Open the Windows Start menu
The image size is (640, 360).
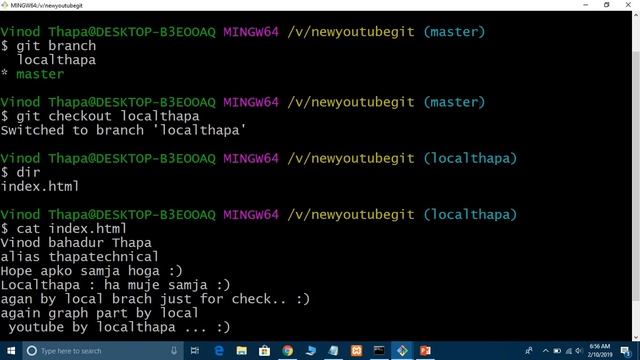[11, 351]
